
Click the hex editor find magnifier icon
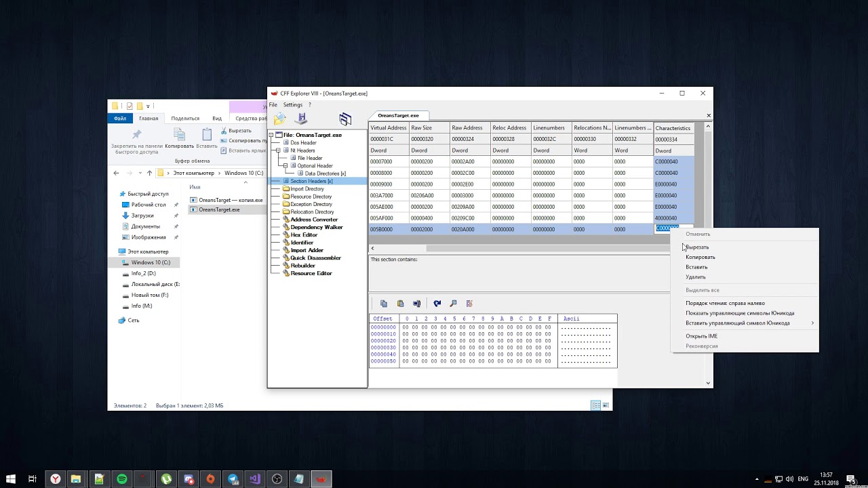click(454, 304)
